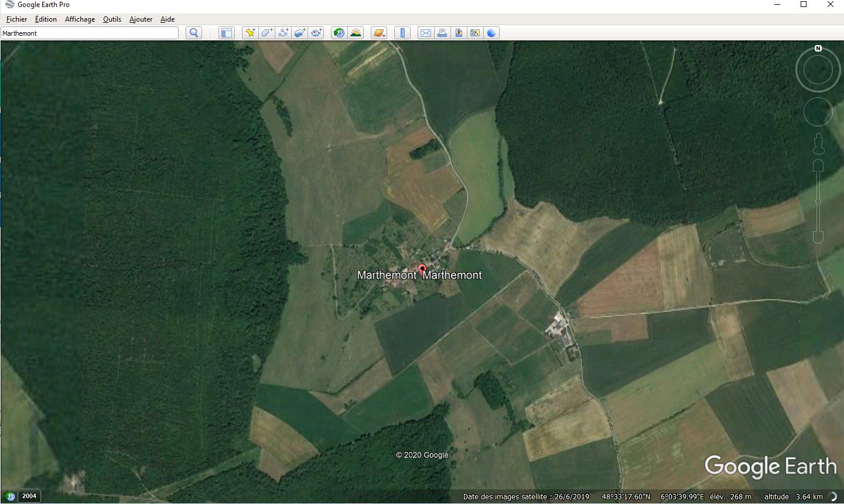Open the Aide menu
The width and height of the screenshot is (844, 504).
[x=168, y=19]
